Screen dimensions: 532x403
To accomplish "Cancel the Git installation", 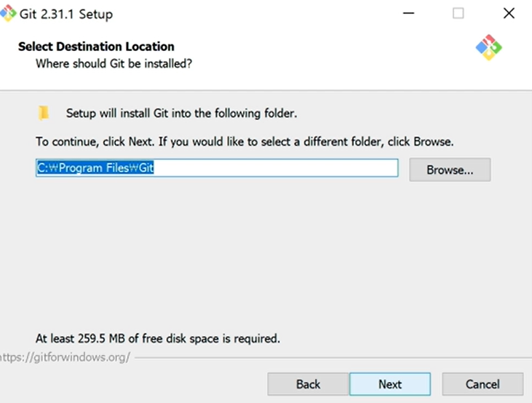I will click(483, 384).
